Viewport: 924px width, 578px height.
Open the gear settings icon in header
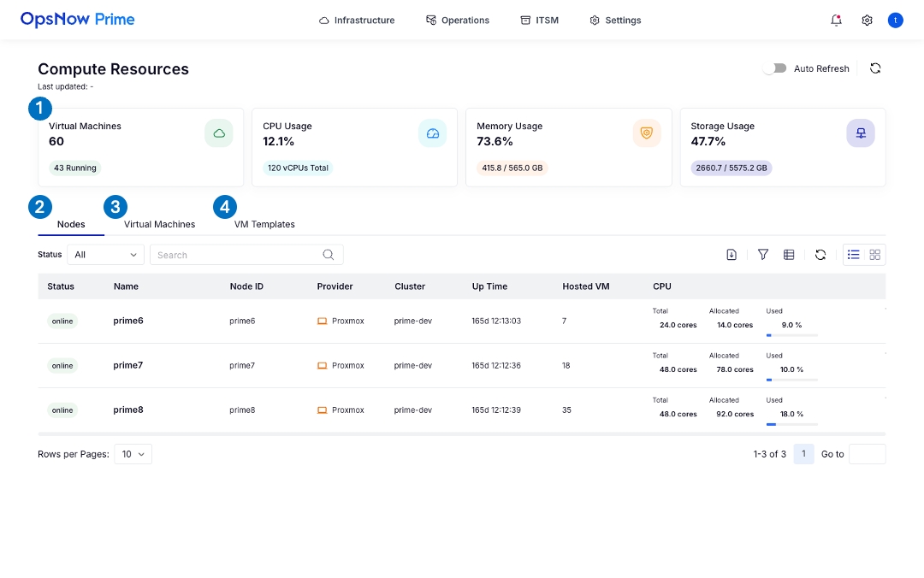coord(867,21)
